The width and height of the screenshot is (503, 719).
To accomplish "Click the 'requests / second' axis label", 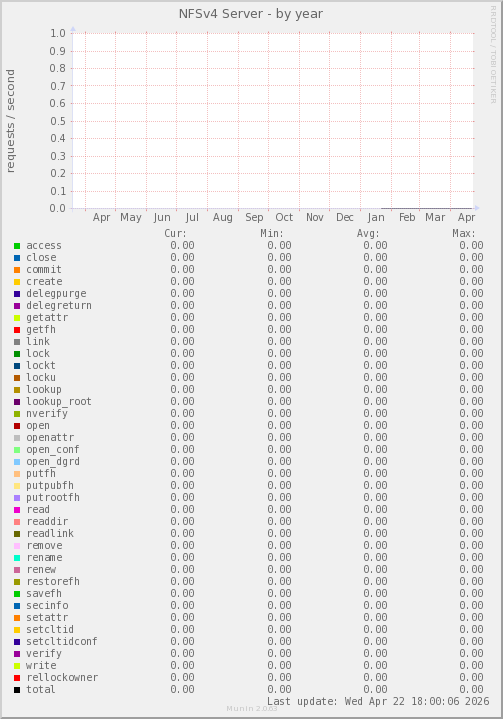I will pos(10,121).
